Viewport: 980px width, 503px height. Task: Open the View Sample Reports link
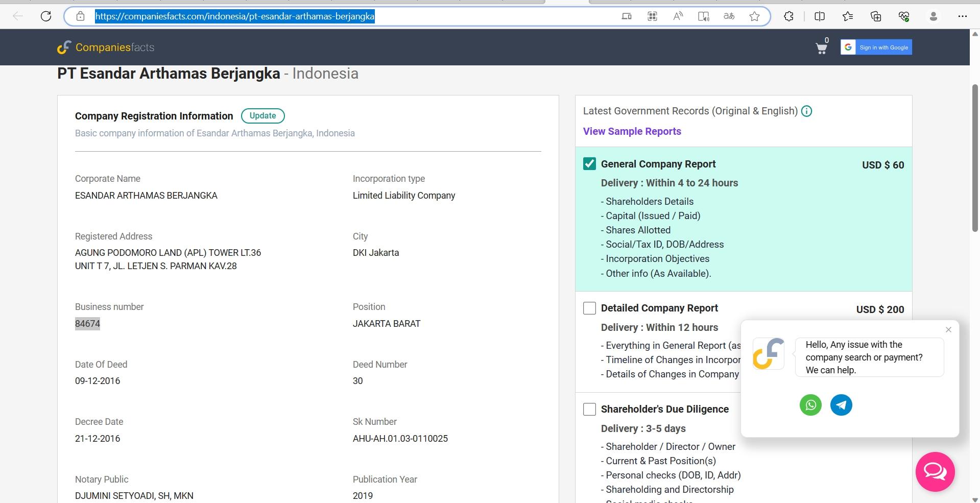click(x=632, y=131)
